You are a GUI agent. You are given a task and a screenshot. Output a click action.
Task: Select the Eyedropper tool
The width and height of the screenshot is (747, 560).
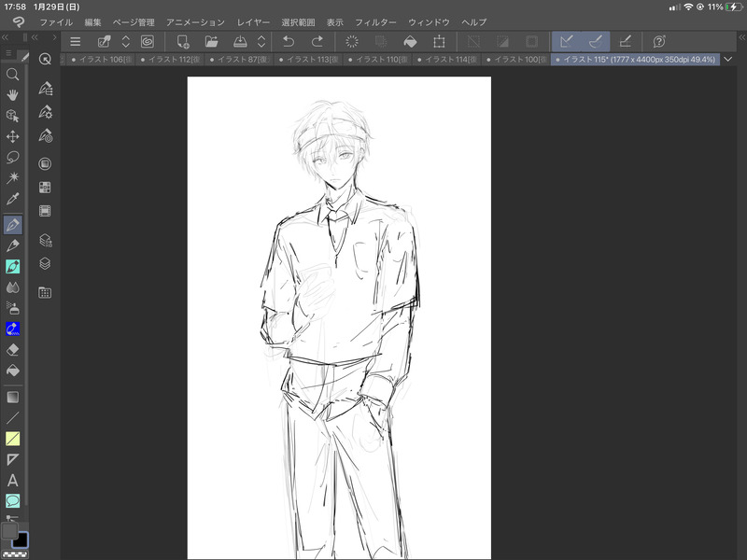(x=13, y=199)
